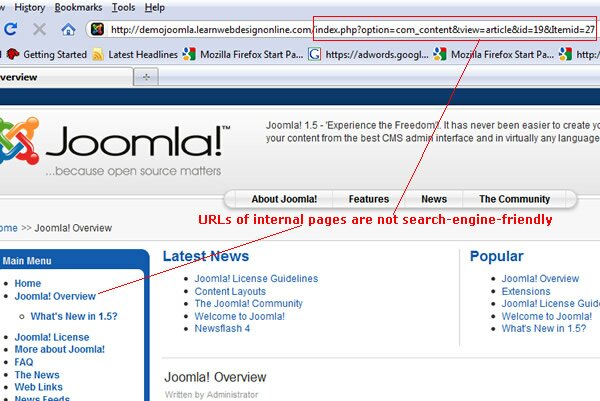This screenshot has width=600, height=401.
Task: Open Joomla! License menu link
Action: 52,337
